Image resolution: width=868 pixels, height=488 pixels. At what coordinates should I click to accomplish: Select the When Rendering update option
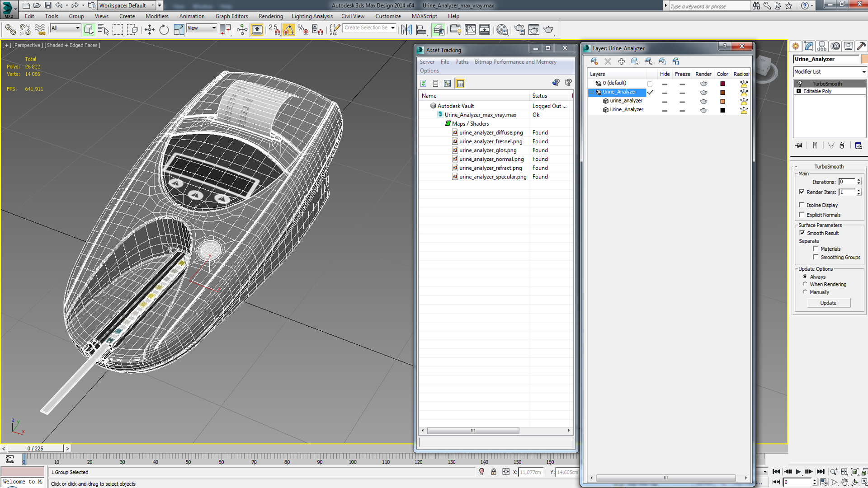coord(805,284)
